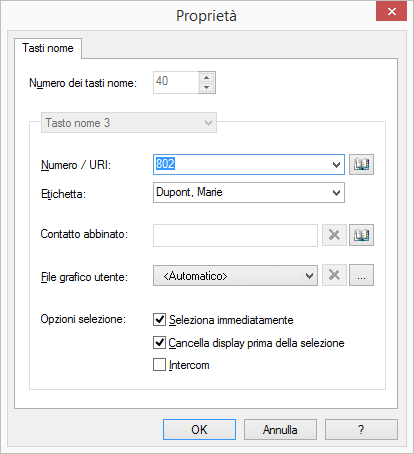Decrease the Numero dei tasti nome value
This screenshot has height=454, width=414.
[x=207, y=88]
